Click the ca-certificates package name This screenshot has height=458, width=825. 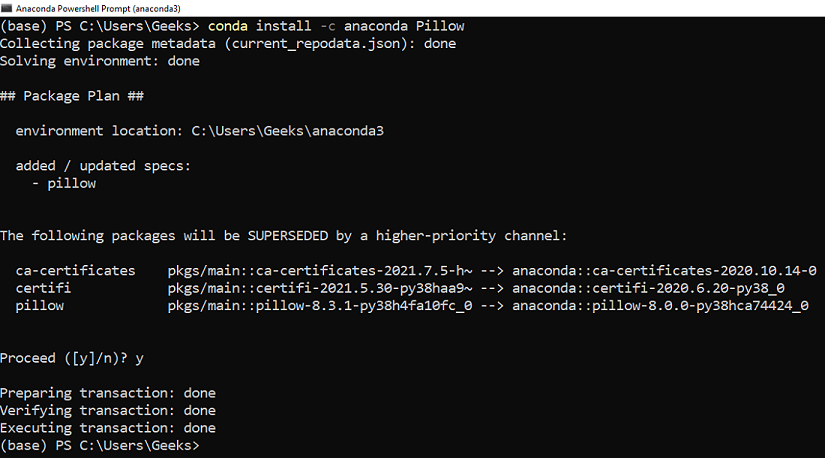[x=75, y=271]
